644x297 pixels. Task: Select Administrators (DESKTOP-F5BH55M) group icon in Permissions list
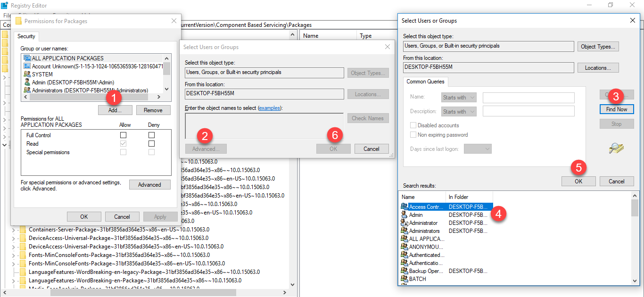(x=27, y=90)
